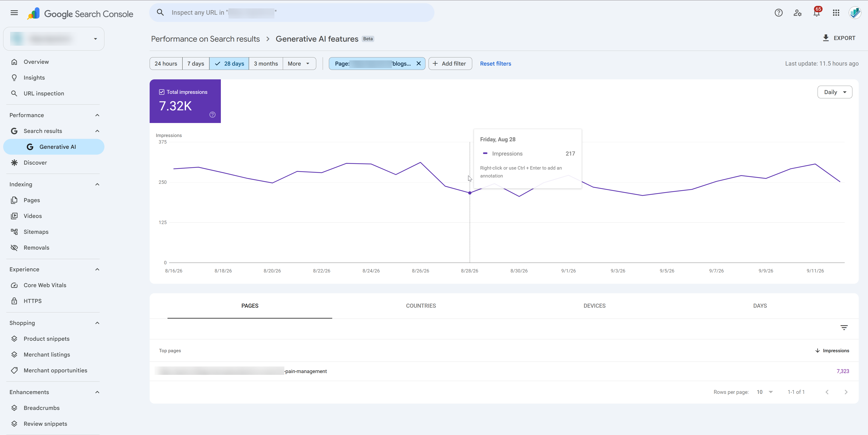This screenshot has height=435, width=868.
Task: Remove the Page filter chip
Action: (418, 63)
